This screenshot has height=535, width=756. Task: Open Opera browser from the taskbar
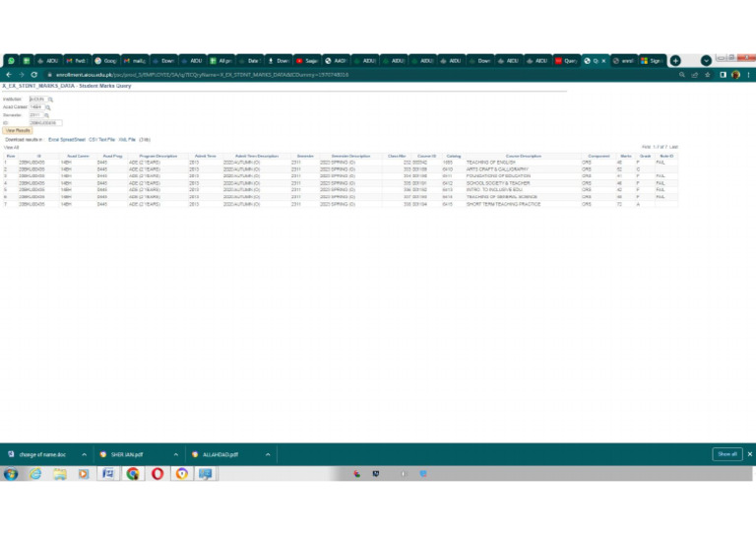(157, 473)
